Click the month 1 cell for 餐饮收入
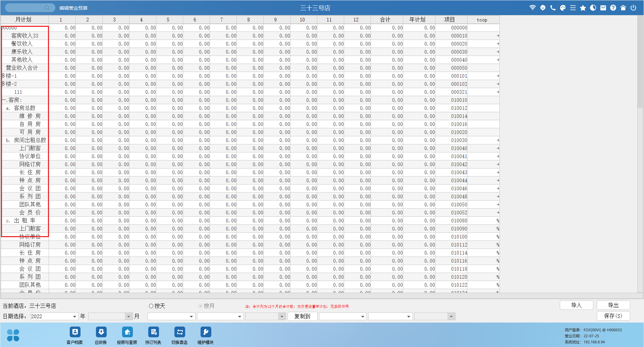The height and width of the screenshot is (347, 644). point(62,44)
